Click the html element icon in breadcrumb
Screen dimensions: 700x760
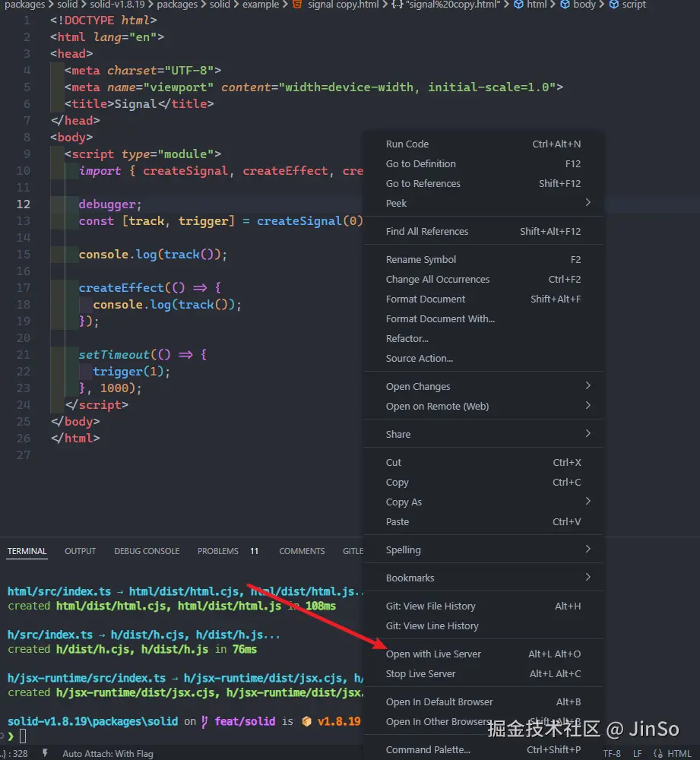[518, 5]
